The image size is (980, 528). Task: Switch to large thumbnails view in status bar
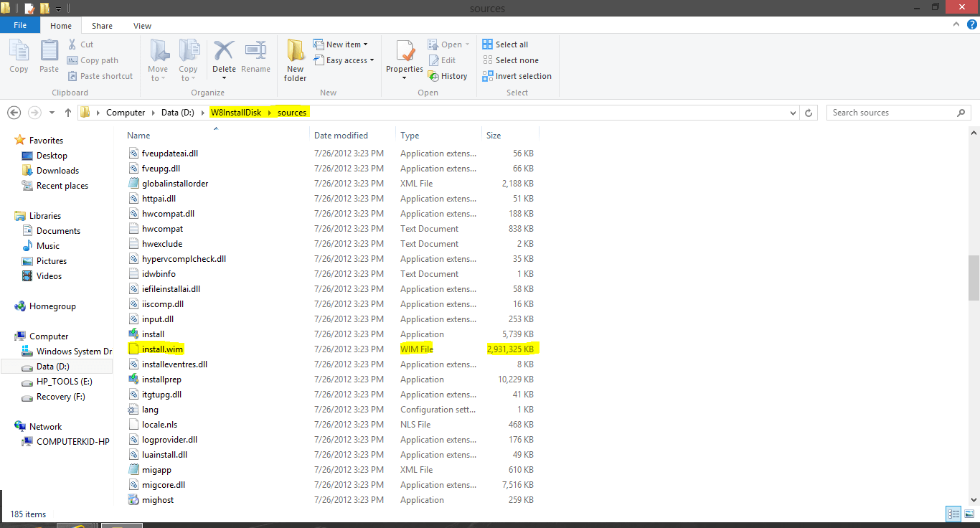pos(969,514)
